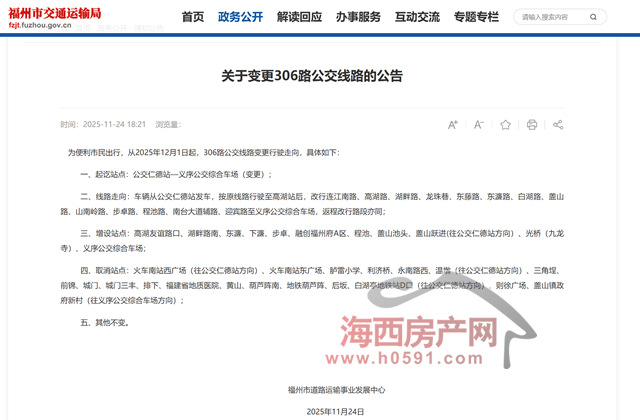This screenshot has height=420, width=640.
Task: Decrease font size with A- icon
Action: (479, 125)
